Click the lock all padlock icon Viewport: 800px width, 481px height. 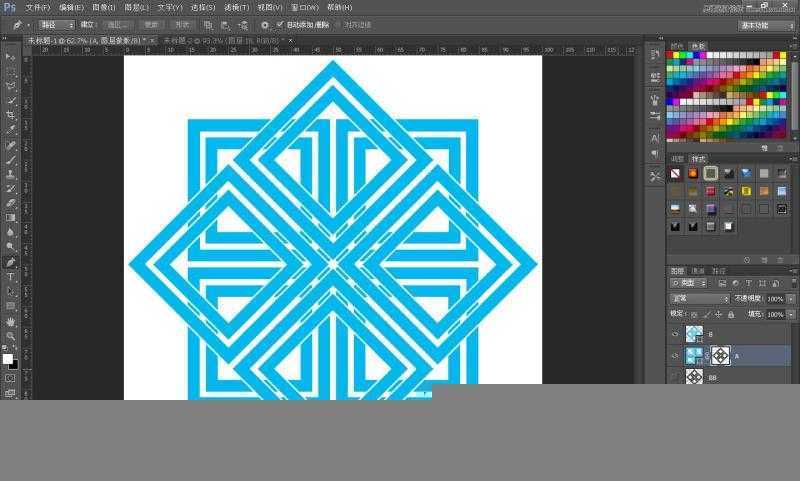731,314
